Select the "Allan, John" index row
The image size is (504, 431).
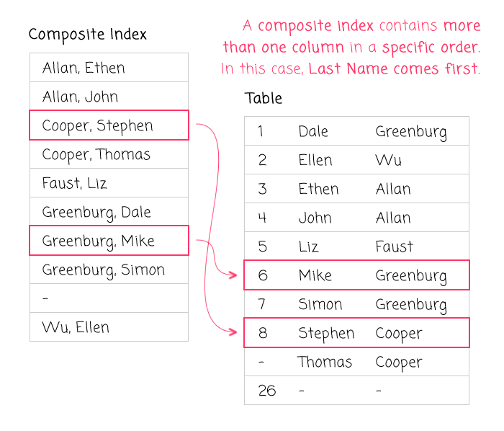109,97
